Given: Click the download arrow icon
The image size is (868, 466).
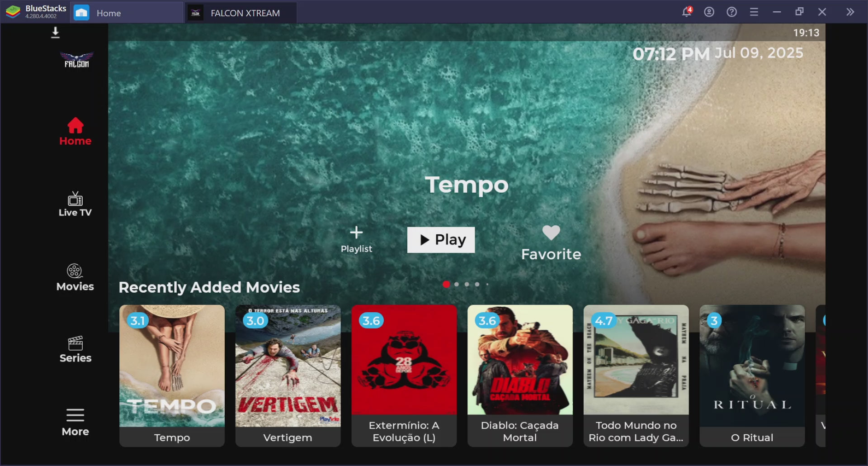Looking at the screenshot, I should click(x=55, y=33).
